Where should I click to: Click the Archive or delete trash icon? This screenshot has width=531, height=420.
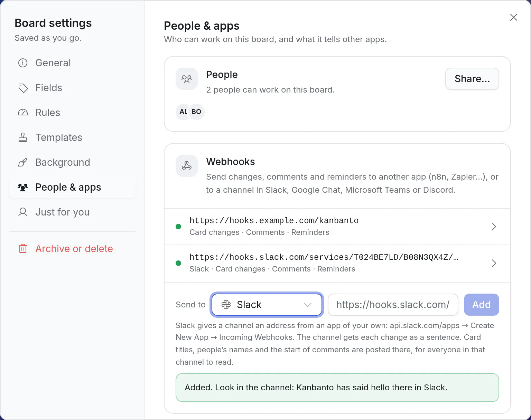click(23, 249)
